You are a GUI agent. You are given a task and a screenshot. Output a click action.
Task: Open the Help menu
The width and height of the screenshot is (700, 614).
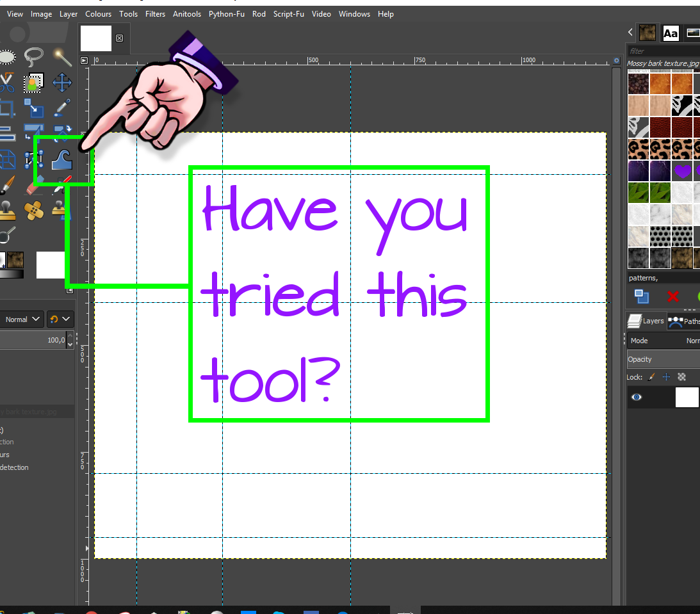pyautogui.click(x=386, y=14)
